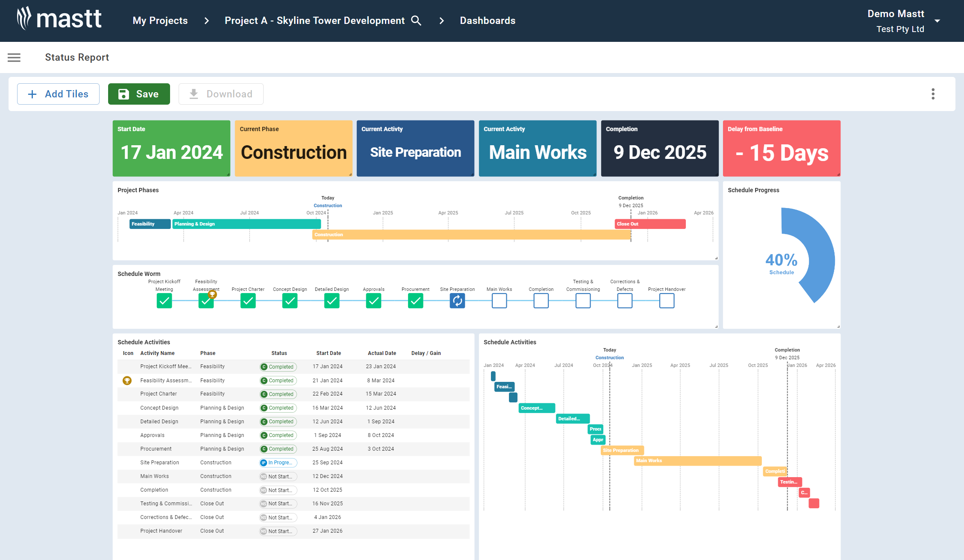Select the Current Phase Construction tile
964x560 pixels.
294,148
